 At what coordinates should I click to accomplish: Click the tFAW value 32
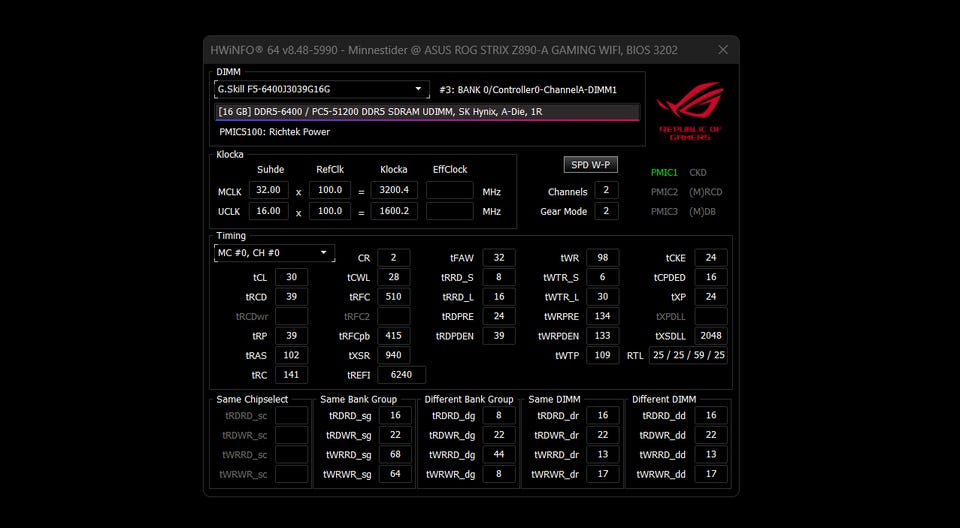click(x=499, y=258)
